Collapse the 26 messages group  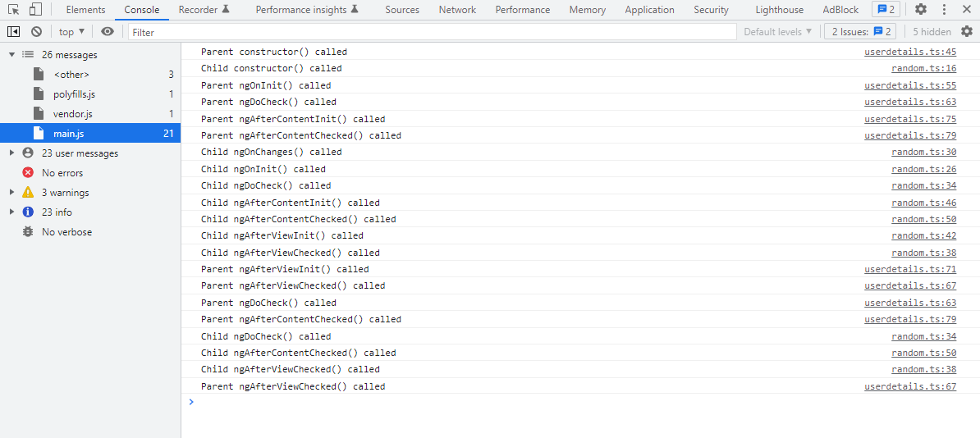coord(11,55)
